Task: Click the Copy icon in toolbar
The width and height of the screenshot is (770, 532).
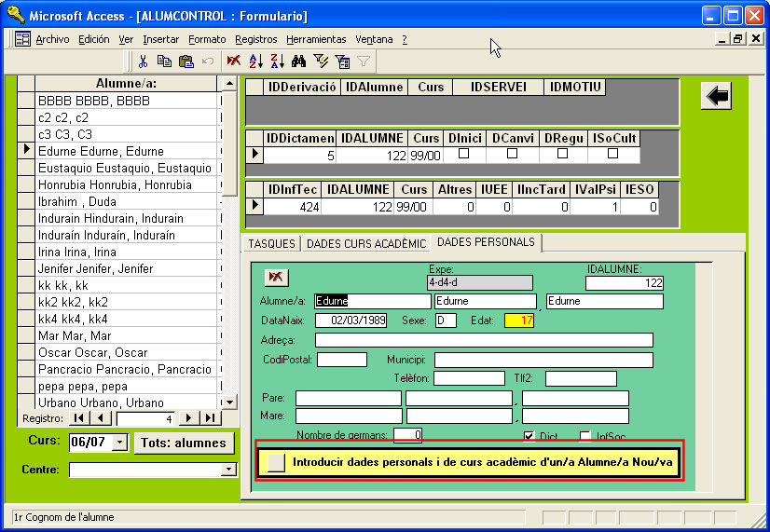Action: (x=164, y=61)
